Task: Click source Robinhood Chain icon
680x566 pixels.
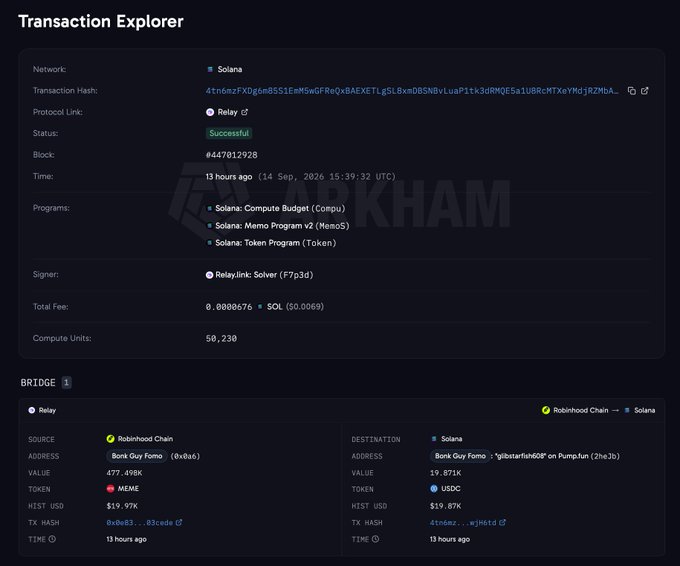Action: [x=111, y=439]
